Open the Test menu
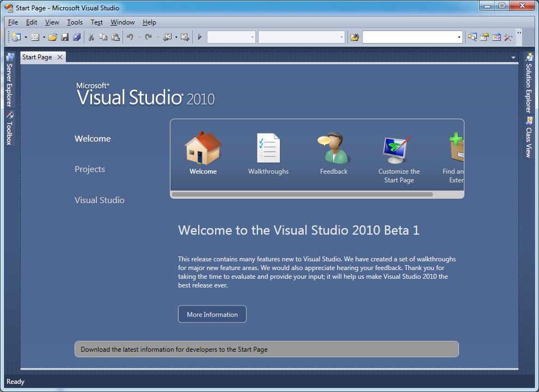The height and width of the screenshot is (392, 539). click(96, 22)
